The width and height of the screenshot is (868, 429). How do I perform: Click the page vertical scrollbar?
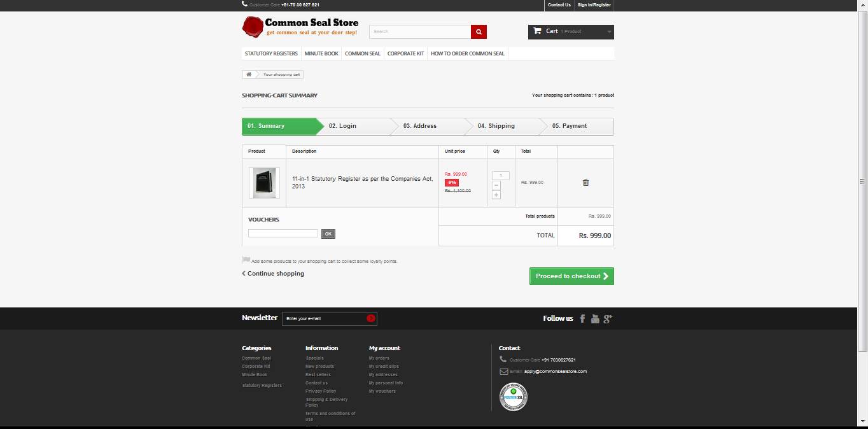(863, 181)
